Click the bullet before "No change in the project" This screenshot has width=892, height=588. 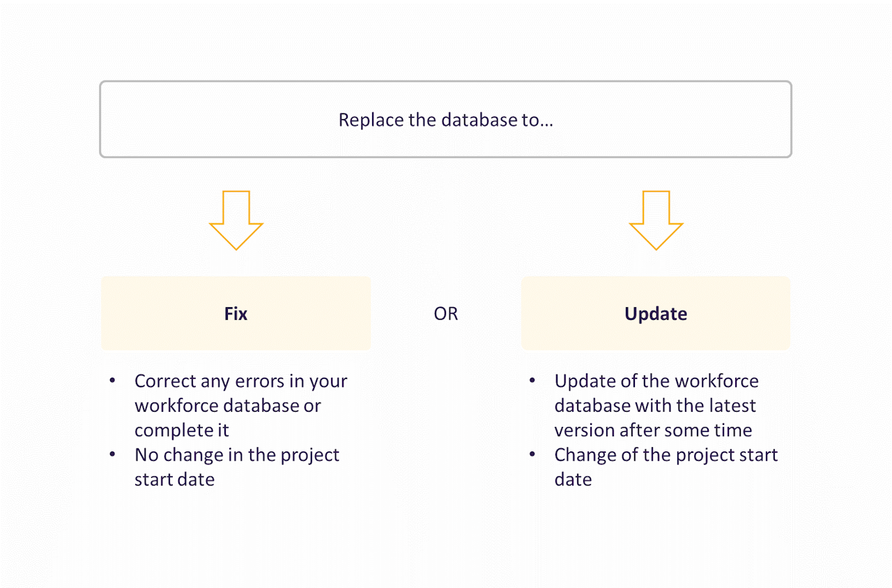112,454
